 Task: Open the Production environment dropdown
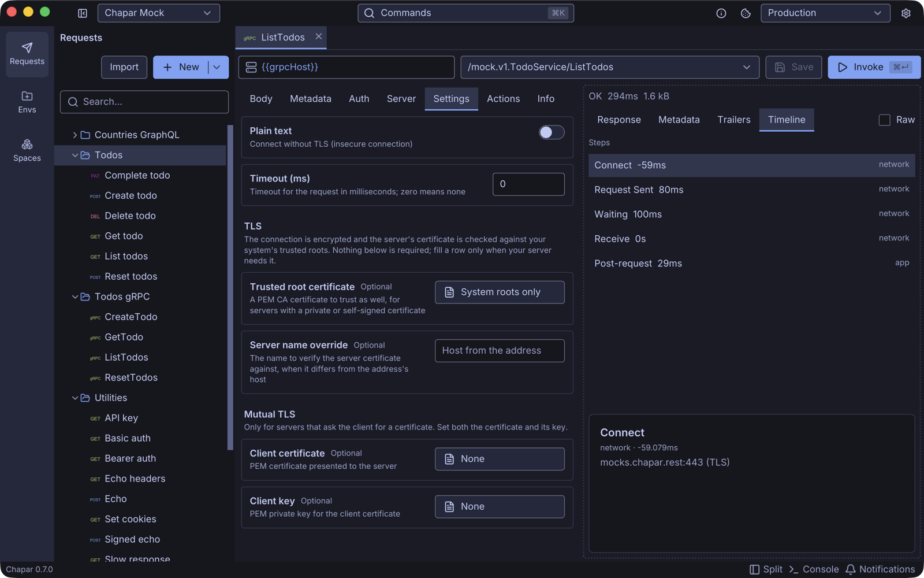click(825, 13)
